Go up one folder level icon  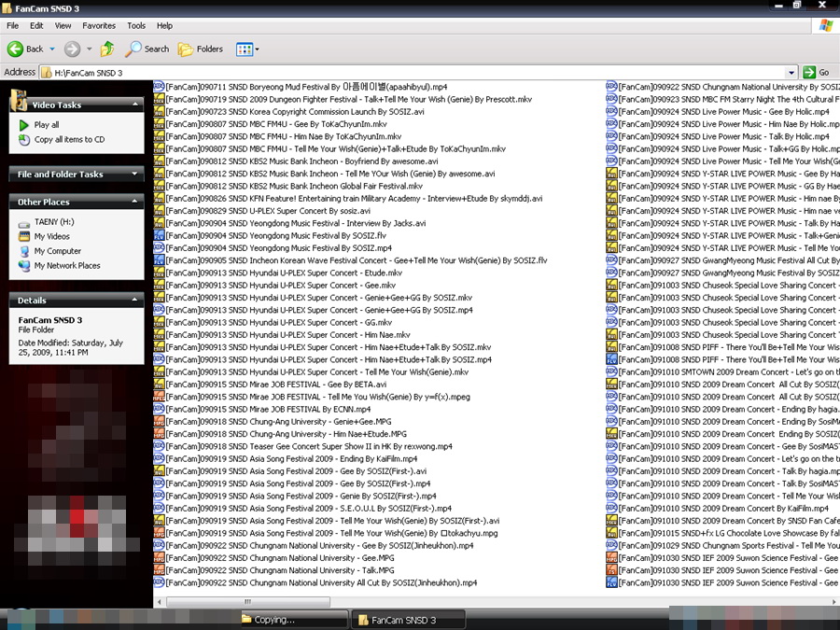[107, 49]
